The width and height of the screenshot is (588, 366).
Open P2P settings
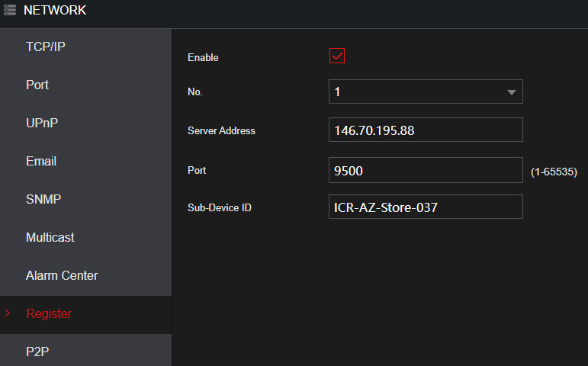pyautogui.click(x=86, y=352)
